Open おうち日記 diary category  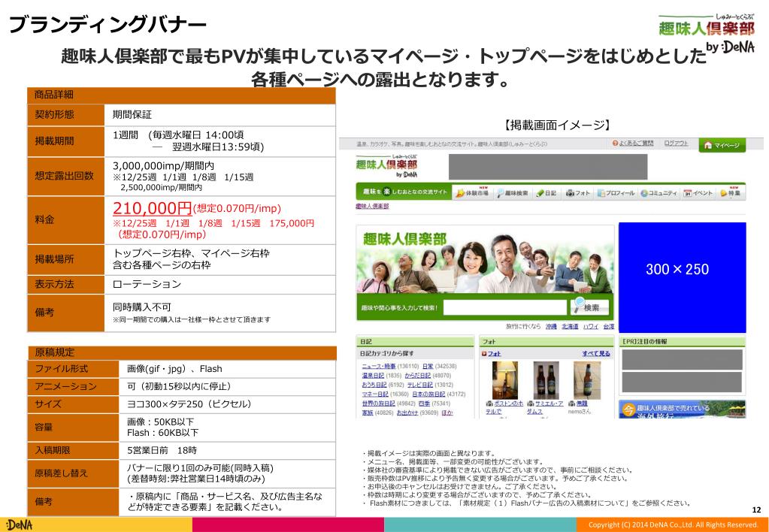[374, 385]
